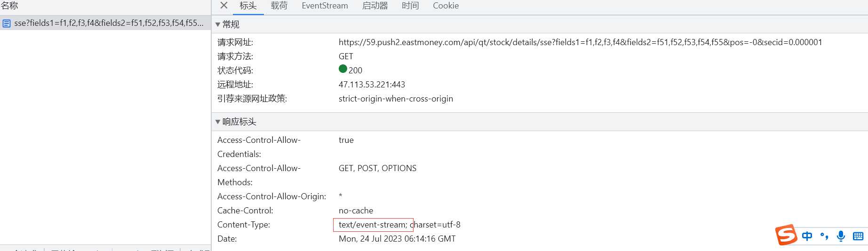868x251 pixels.
Task: Go to the Cookie tab
Action: [446, 6]
